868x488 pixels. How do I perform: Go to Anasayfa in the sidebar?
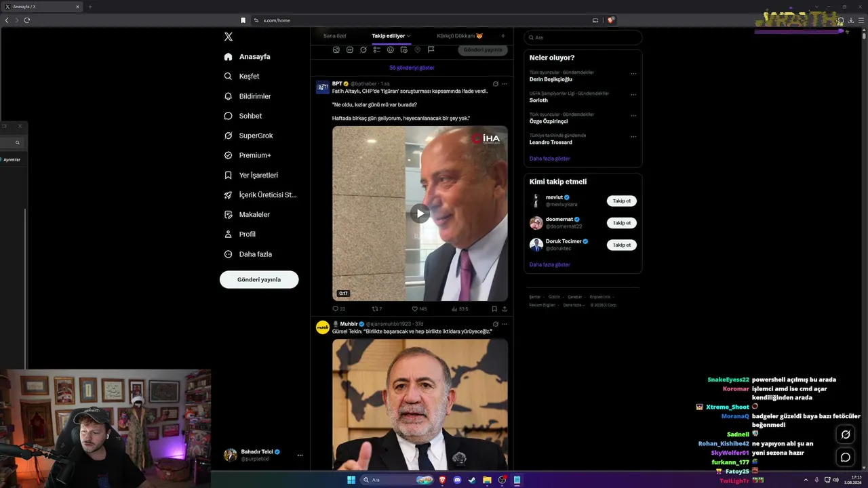248,57
